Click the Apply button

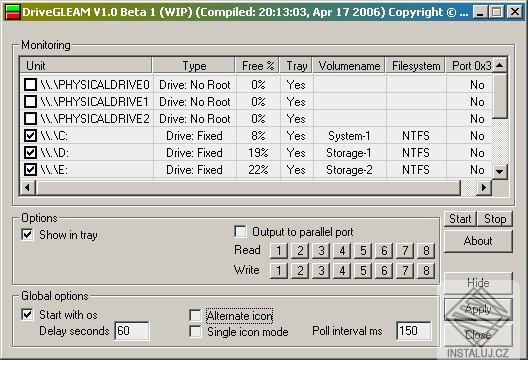(478, 309)
